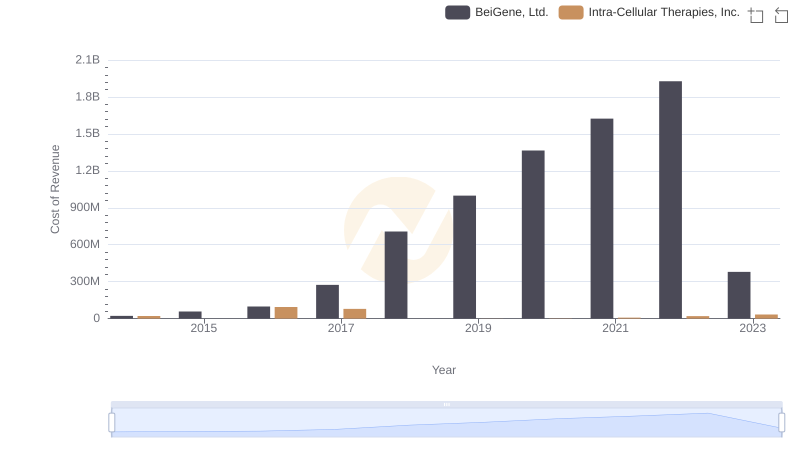Click the zoom-in area select icon
The image size is (800, 461).
pyautogui.click(x=756, y=15)
